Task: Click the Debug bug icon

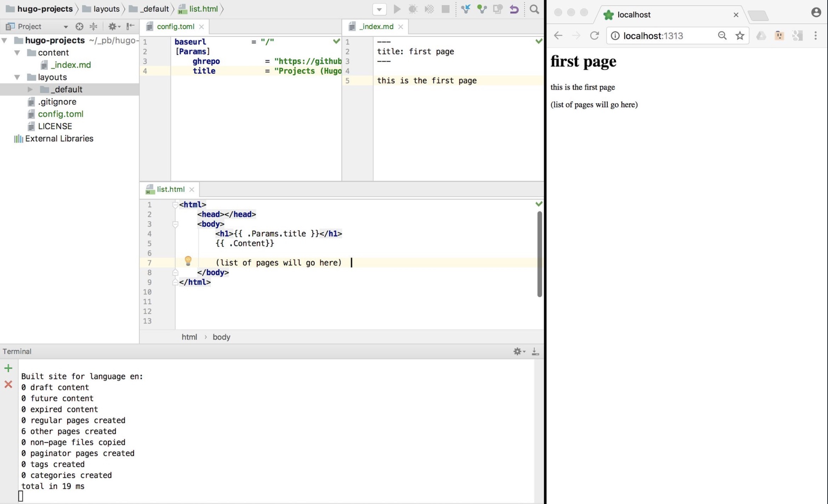Action: pos(413,9)
